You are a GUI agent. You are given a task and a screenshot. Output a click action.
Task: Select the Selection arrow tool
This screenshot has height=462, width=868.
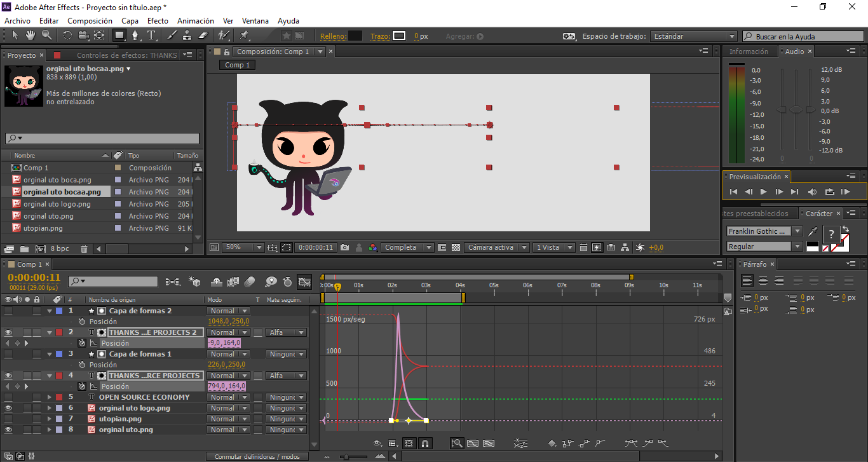(15, 36)
